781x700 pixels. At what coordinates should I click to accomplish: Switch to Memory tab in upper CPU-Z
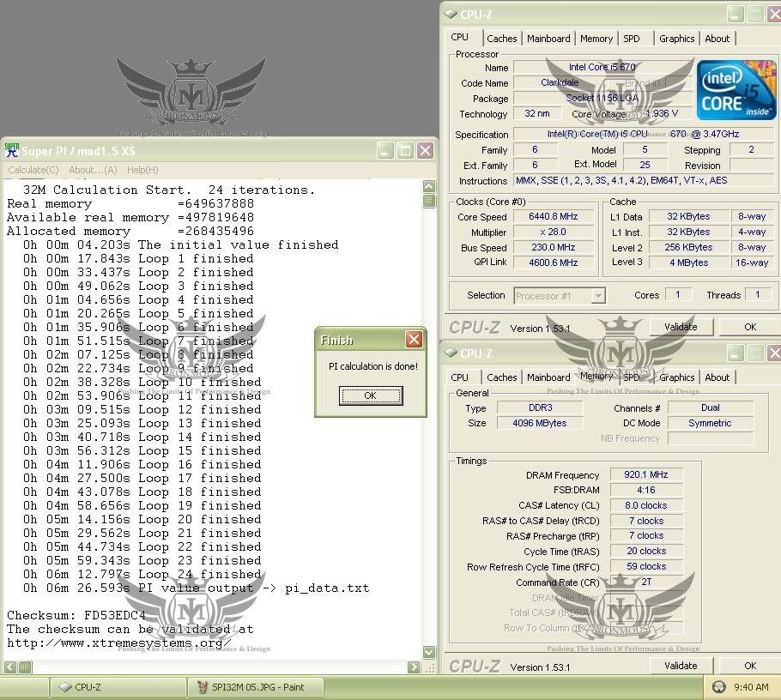click(596, 39)
